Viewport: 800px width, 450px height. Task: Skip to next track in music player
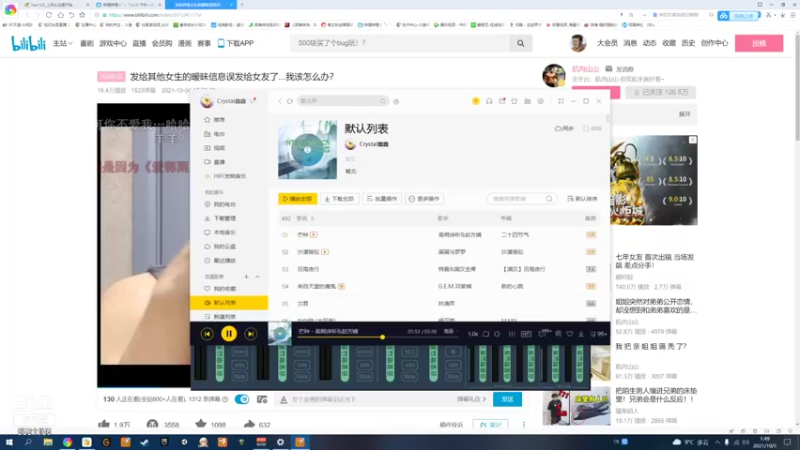click(251, 334)
